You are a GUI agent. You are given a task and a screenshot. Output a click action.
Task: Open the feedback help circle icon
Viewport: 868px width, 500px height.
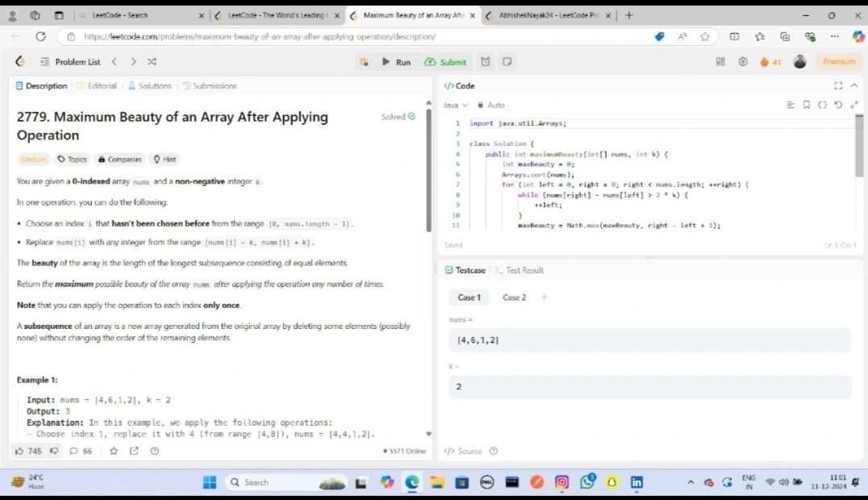(x=154, y=451)
